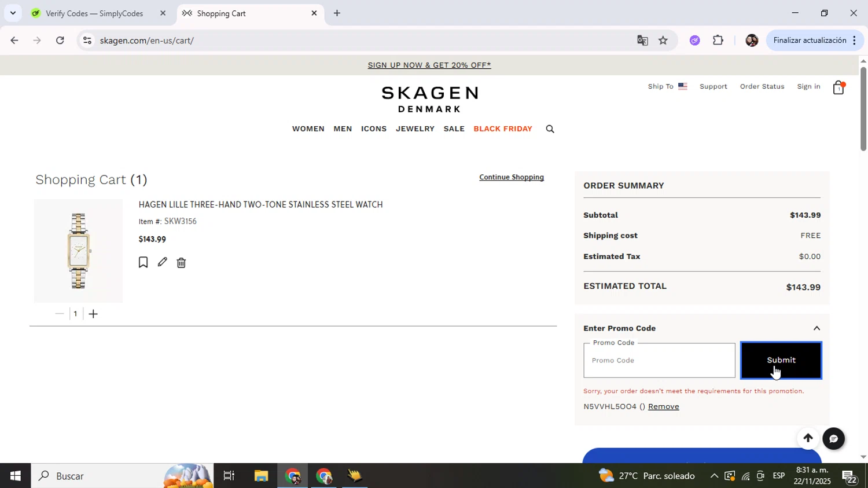Open the BLACK FRIDAY menu
868x488 pixels.
pyautogui.click(x=503, y=129)
